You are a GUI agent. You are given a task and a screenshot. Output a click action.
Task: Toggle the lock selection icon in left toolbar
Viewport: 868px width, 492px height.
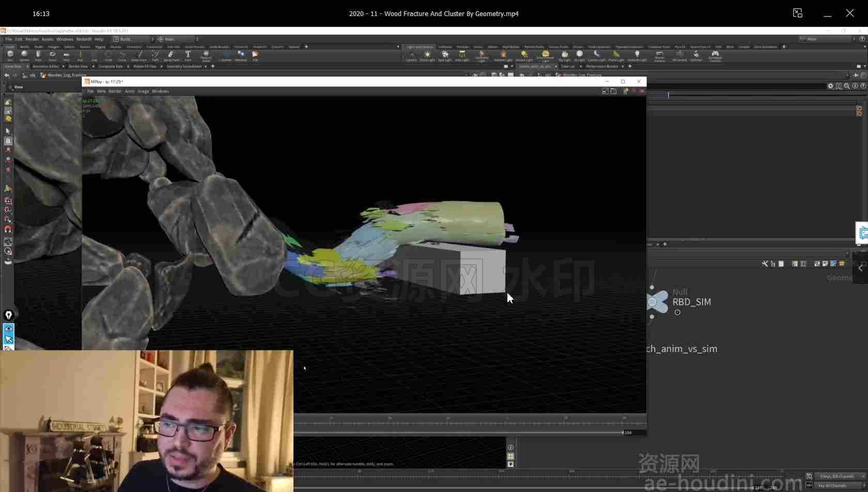(x=8, y=141)
